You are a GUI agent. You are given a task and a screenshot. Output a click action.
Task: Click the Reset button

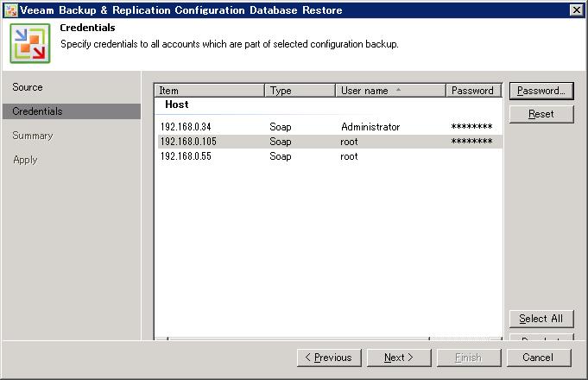[x=541, y=114]
